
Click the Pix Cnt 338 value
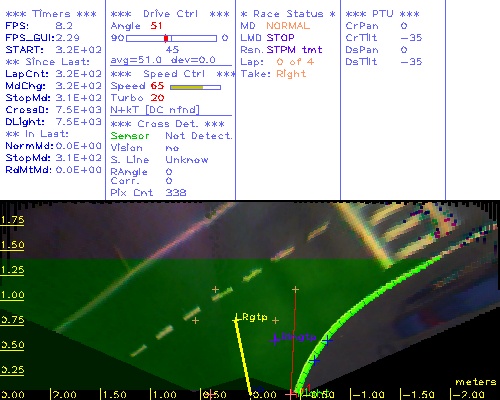pos(176,193)
